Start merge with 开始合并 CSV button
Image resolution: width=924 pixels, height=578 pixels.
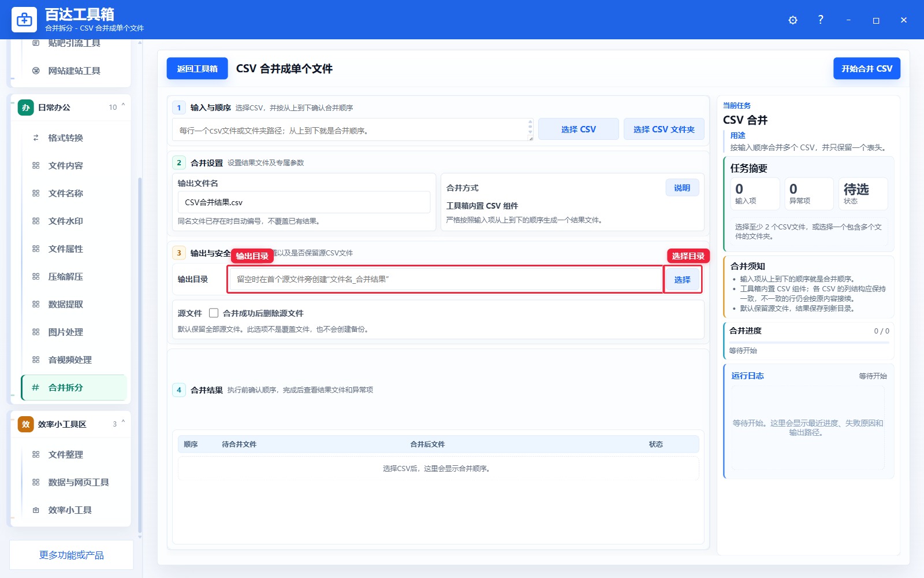coord(866,68)
